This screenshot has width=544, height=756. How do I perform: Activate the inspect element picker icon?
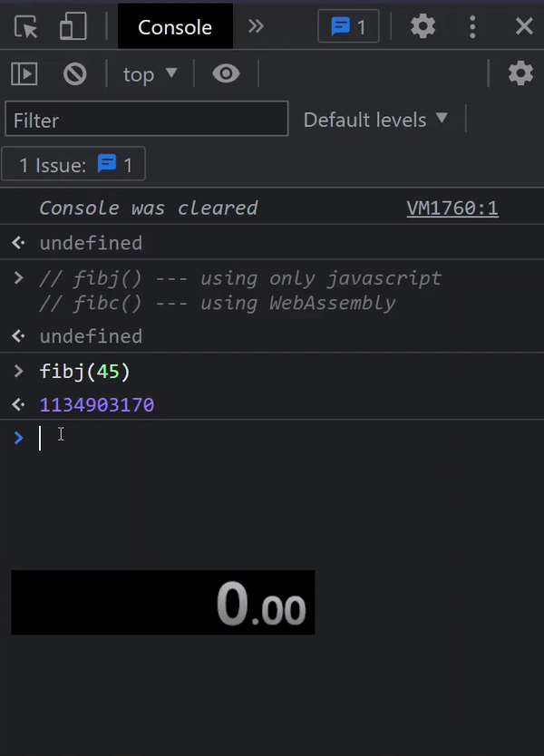click(25, 26)
